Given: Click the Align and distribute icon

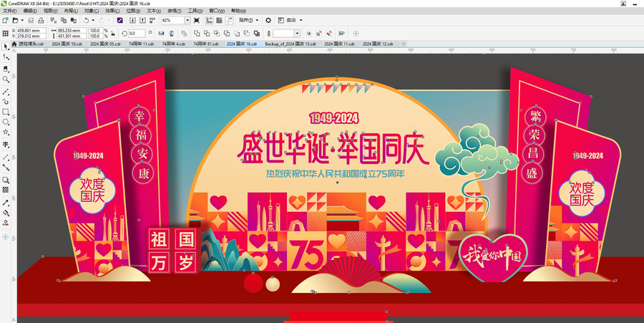Looking at the screenshot, I should click(x=341, y=33).
